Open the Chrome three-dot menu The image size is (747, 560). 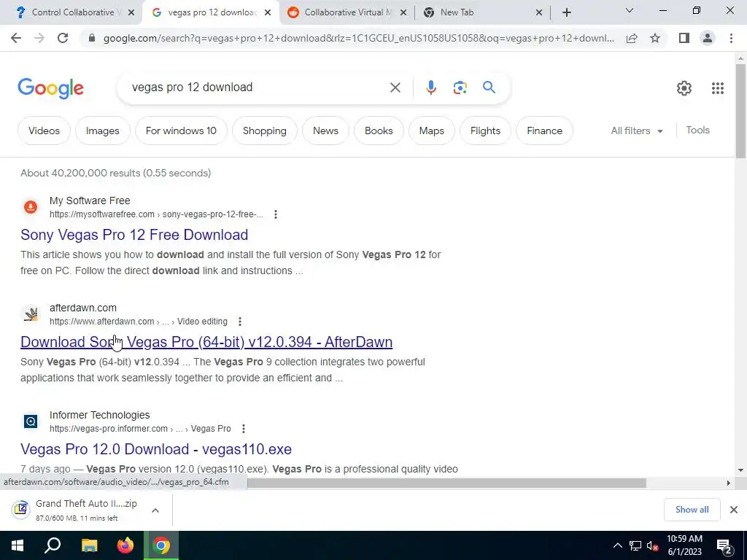point(731,38)
